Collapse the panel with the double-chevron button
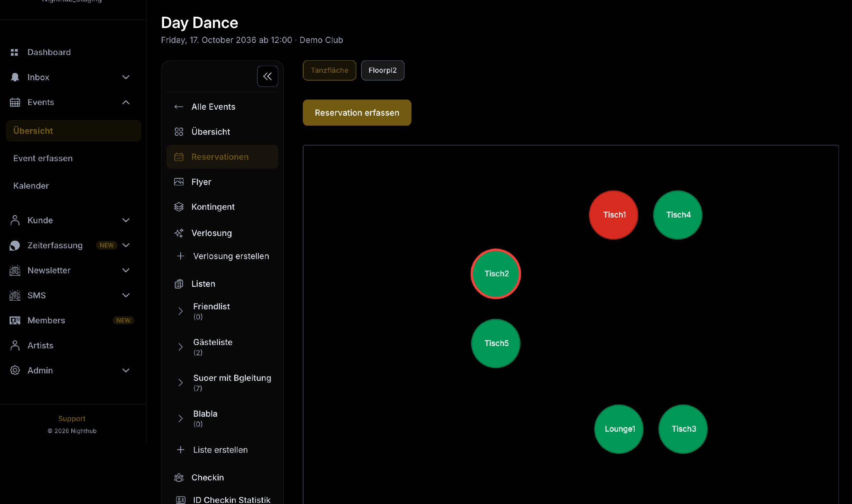Screen dimensions: 852x504 click(x=267, y=76)
